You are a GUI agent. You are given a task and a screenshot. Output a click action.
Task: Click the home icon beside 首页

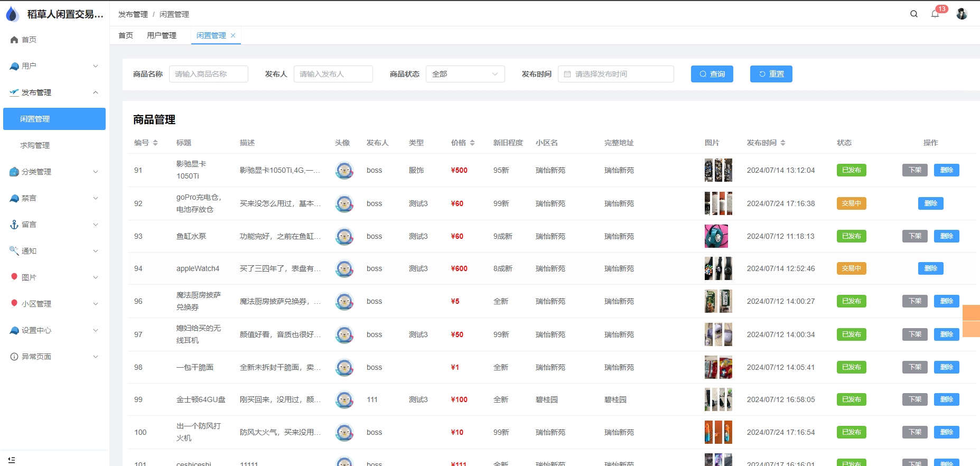pos(14,40)
